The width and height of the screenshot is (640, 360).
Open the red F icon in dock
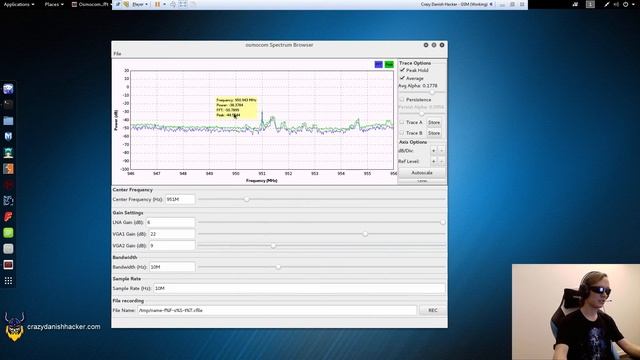click(x=8, y=216)
